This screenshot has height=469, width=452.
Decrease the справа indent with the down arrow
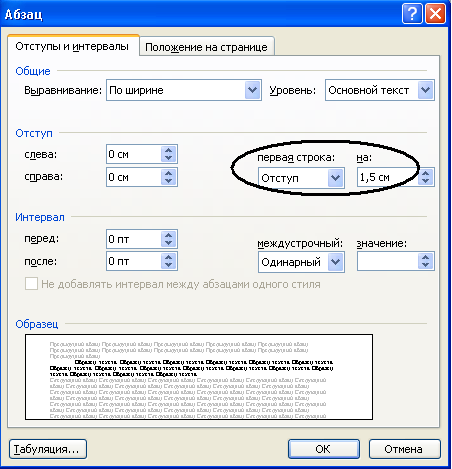coord(169,181)
